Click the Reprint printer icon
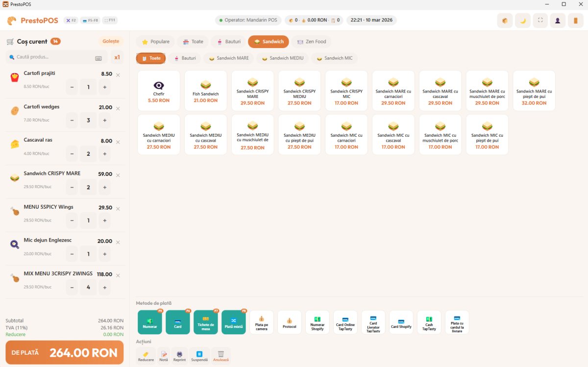This screenshot has height=367, width=588. click(x=179, y=356)
